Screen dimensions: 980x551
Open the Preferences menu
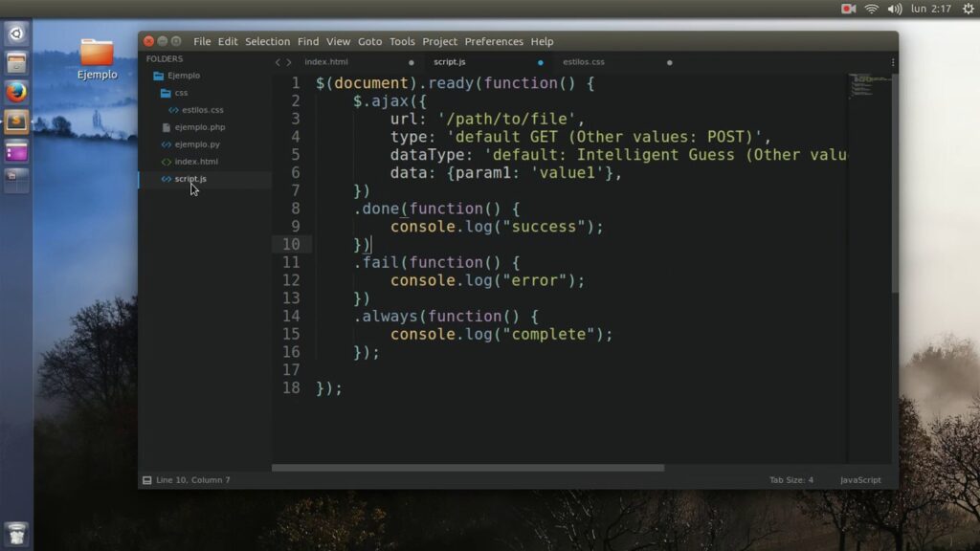[493, 42]
